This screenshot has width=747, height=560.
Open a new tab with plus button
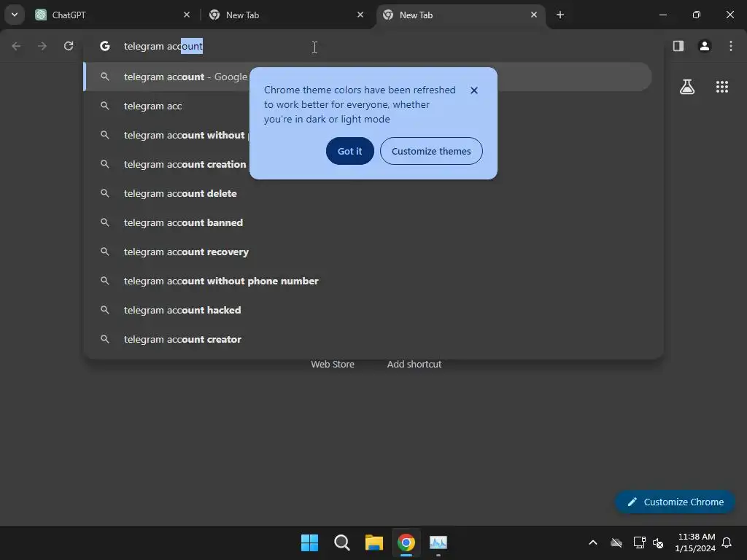(560, 15)
